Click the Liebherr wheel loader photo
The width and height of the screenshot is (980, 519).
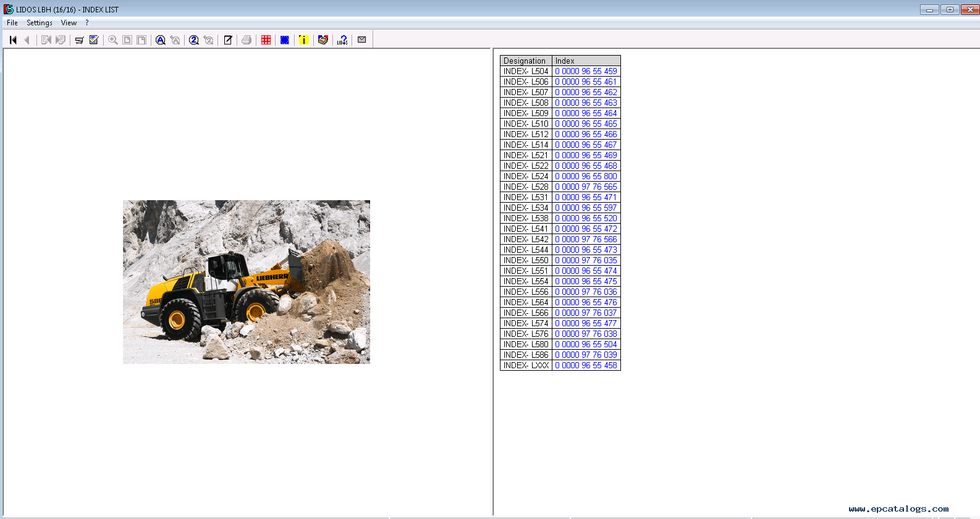coord(247,282)
